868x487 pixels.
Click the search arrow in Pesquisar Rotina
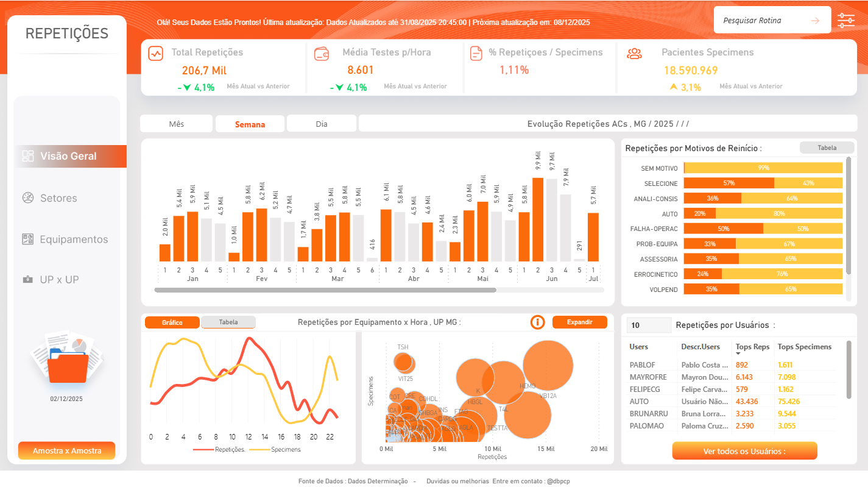pos(815,21)
